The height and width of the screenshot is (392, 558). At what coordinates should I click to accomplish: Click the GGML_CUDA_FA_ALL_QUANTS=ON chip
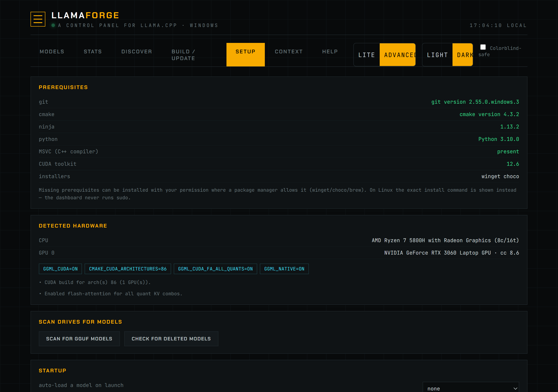(215, 269)
